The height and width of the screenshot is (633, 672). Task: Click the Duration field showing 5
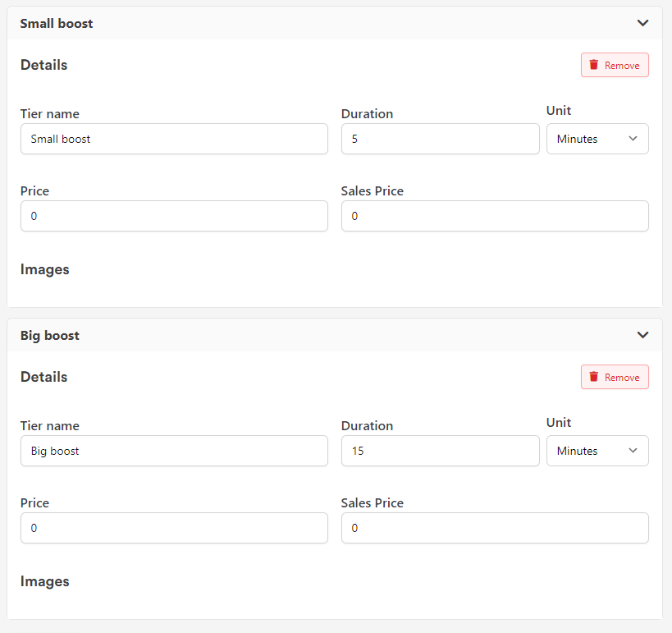(x=440, y=139)
